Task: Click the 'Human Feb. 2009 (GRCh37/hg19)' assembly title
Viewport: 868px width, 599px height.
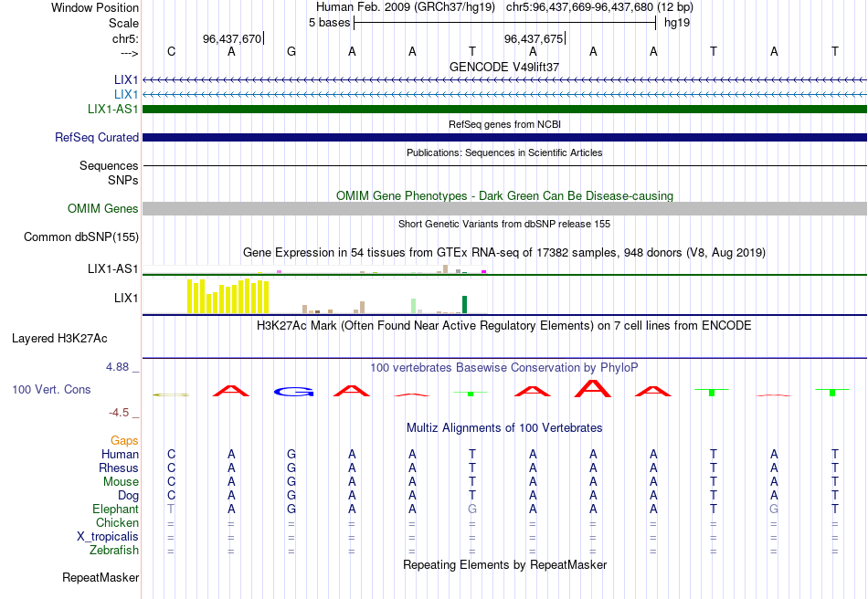Action: coord(406,7)
